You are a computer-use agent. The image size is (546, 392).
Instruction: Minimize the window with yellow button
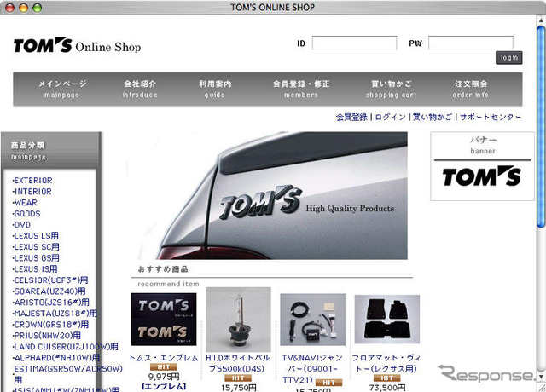[x=23, y=8]
